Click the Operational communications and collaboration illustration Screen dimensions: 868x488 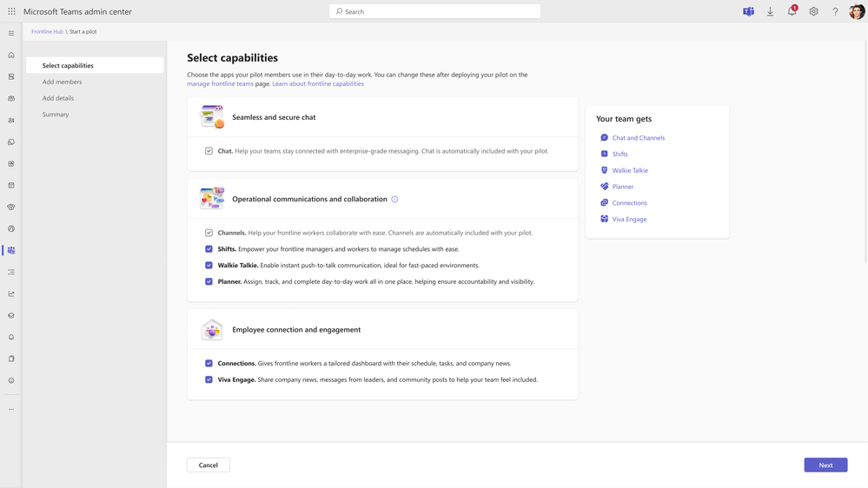212,199
